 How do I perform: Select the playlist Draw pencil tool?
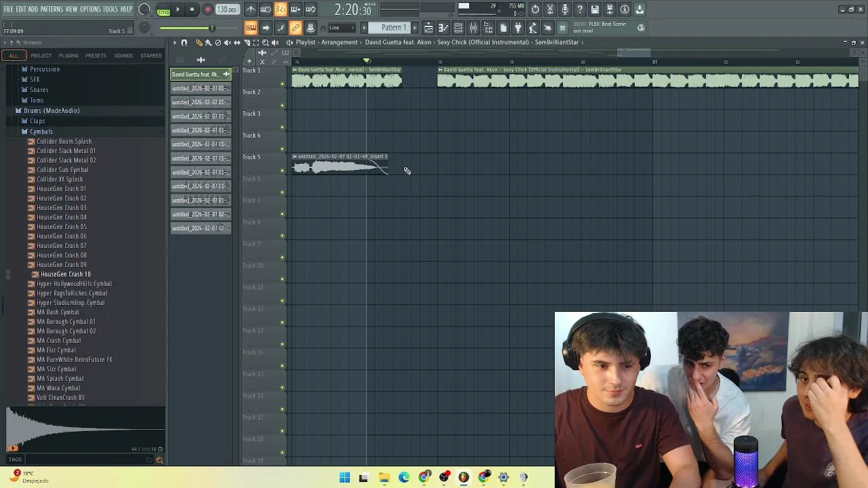(x=199, y=43)
